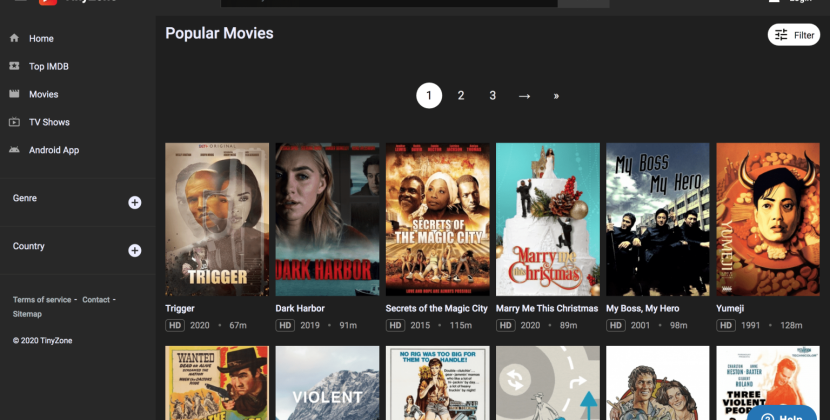830x420 pixels.
Task: Select page 1 in pagination
Action: 429,96
